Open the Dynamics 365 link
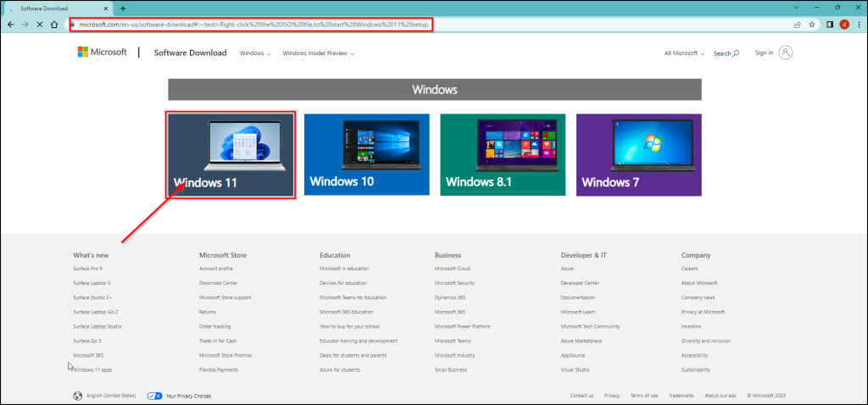The image size is (868, 405). 450,297
